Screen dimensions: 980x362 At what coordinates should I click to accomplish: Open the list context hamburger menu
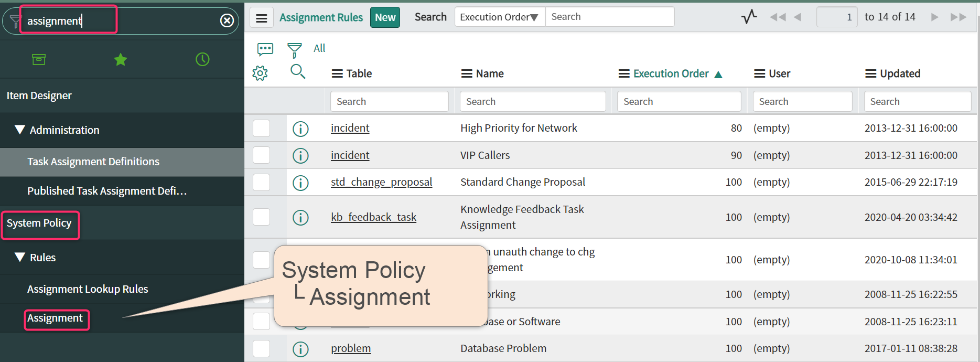tap(262, 18)
